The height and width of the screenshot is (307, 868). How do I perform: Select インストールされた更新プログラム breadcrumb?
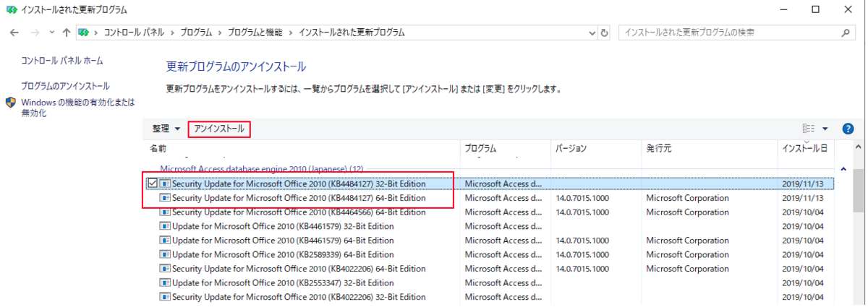352,33
